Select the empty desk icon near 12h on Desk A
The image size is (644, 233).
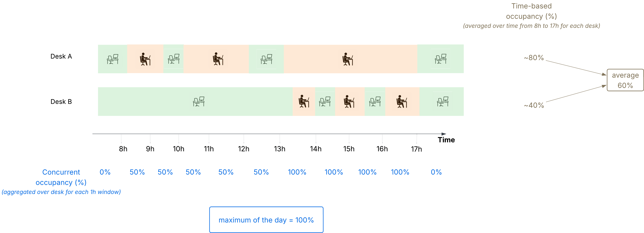[266, 59]
